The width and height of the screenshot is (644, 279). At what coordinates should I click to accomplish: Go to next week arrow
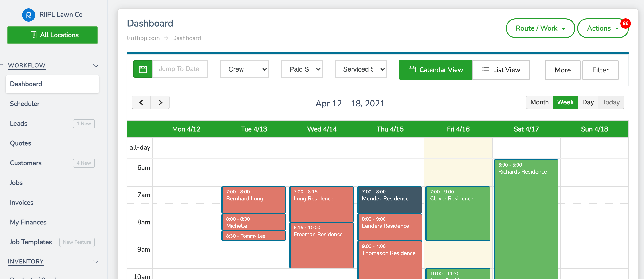(160, 103)
